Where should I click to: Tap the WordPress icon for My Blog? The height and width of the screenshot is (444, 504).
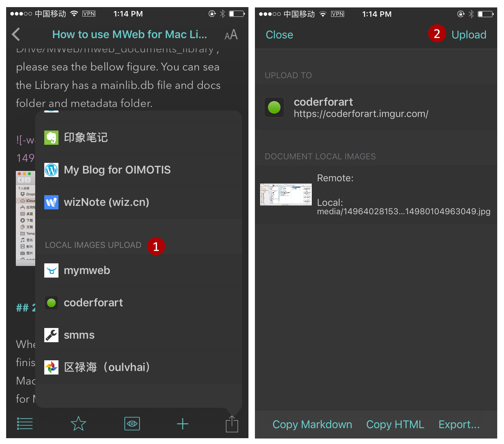pyautogui.click(x=51, y=170)
